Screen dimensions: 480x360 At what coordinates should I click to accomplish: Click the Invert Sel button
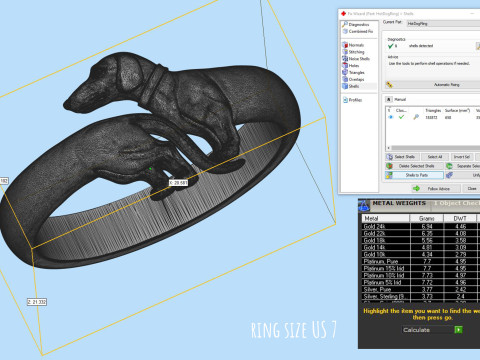pos(462,157)
